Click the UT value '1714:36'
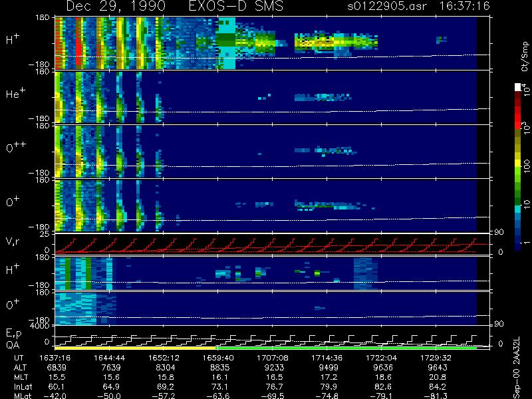 [x=327, y=358]
